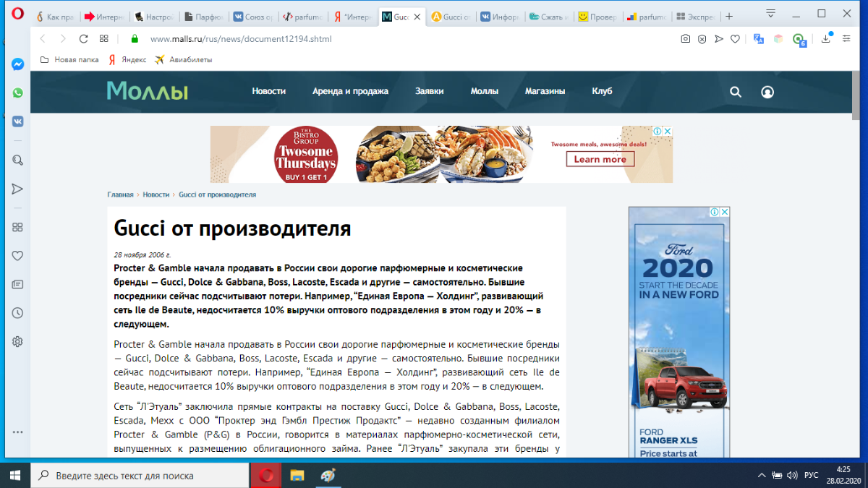The image size is (868, 488).
Task: Open history clock icon in sidebar
Action: tap(17, 313)
